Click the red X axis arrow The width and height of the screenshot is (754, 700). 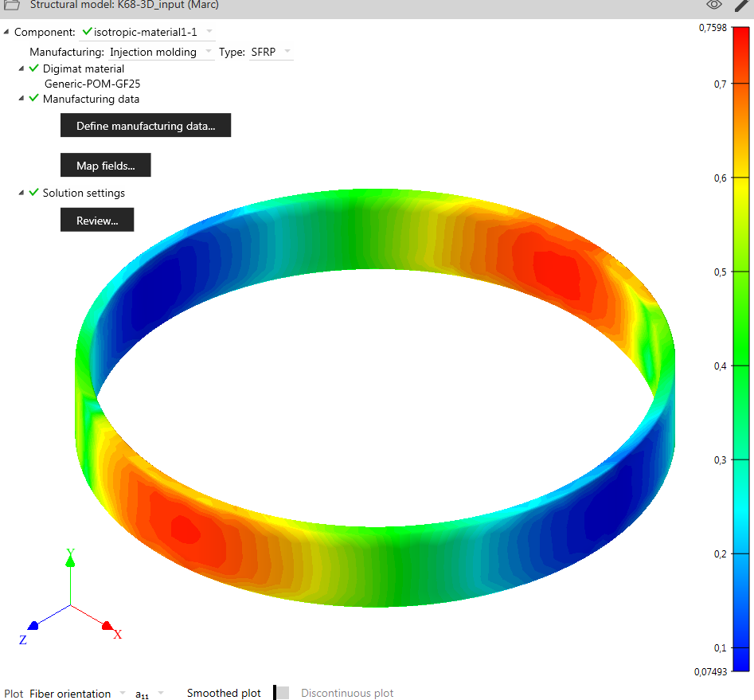[107, 625]
